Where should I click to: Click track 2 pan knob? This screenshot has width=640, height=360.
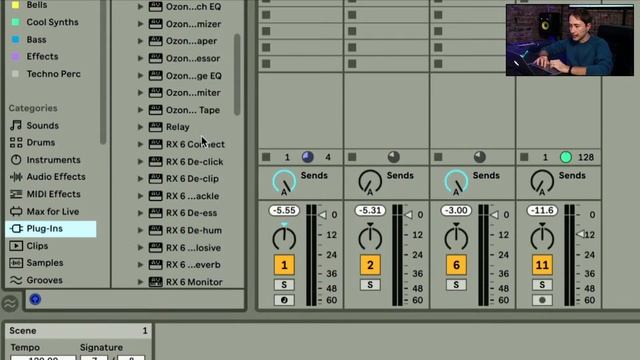(370, 237)
